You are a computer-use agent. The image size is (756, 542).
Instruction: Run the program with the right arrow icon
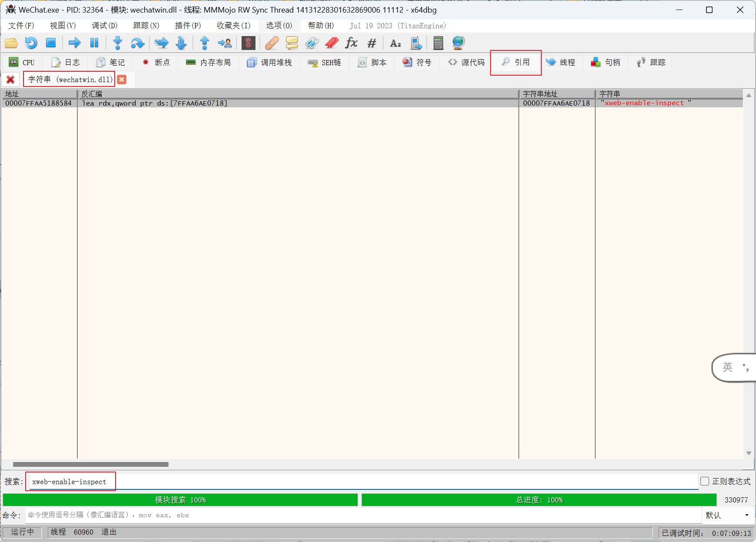point(75,43)
